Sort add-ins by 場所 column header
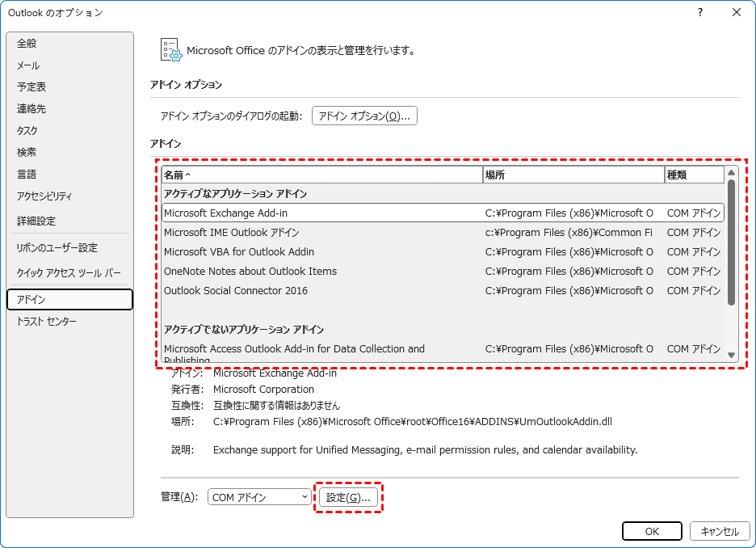This screenshot has width=756, height=548. click(573, 175)
